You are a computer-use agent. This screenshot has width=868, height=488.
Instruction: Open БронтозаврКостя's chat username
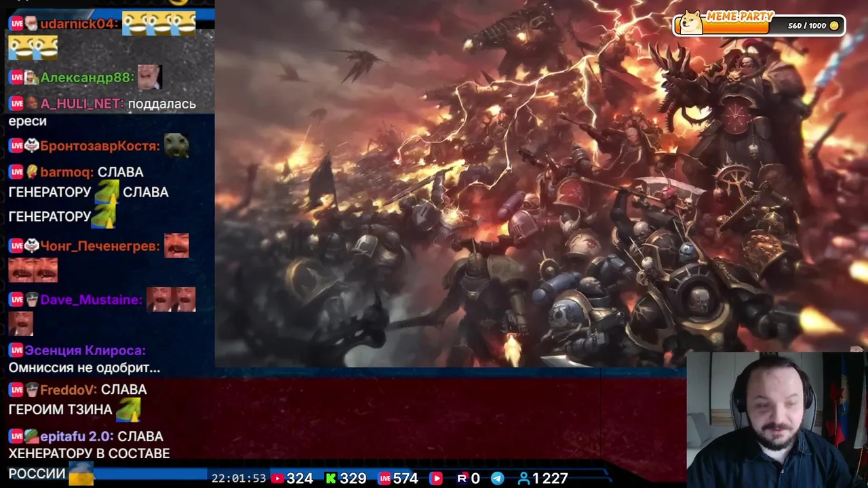[x=100, y=146]
